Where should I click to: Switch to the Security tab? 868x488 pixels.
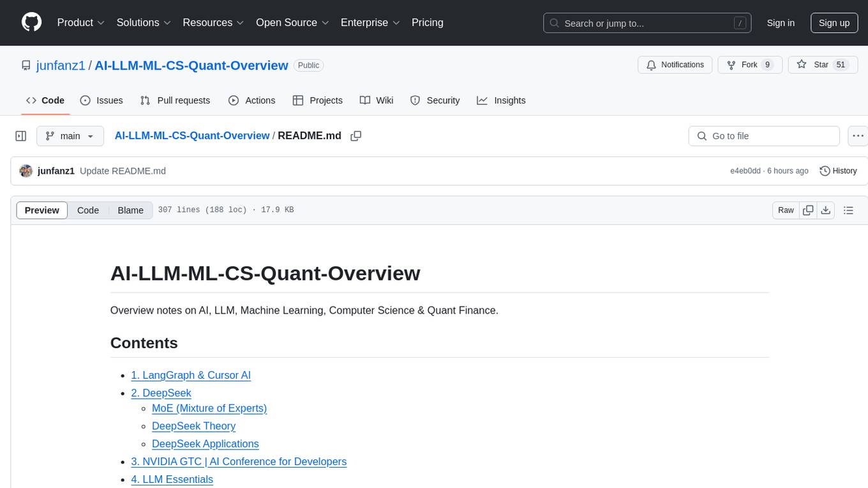[x=435, y=100]
